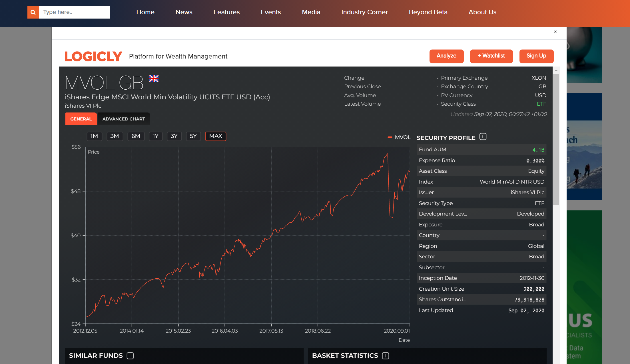This screenshot has width=630, height=364.
Task: Select the 3M time range
Action: (115, 136)
